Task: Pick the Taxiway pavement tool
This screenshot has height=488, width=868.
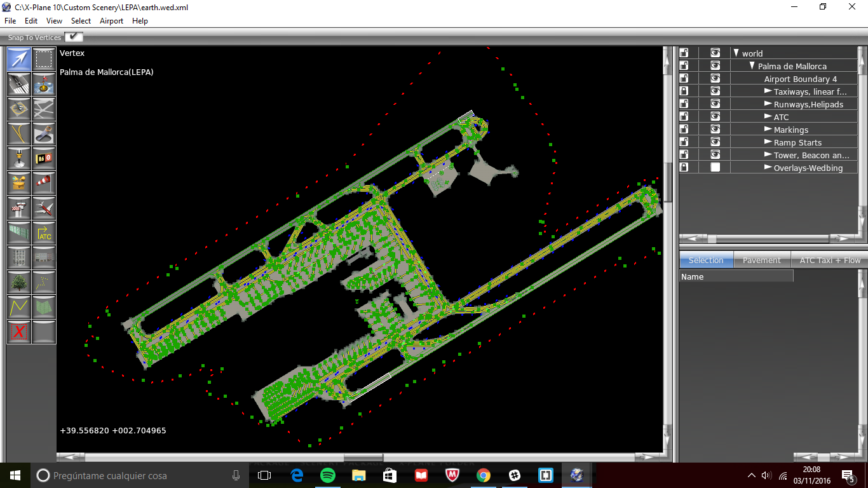Action: 44,109
